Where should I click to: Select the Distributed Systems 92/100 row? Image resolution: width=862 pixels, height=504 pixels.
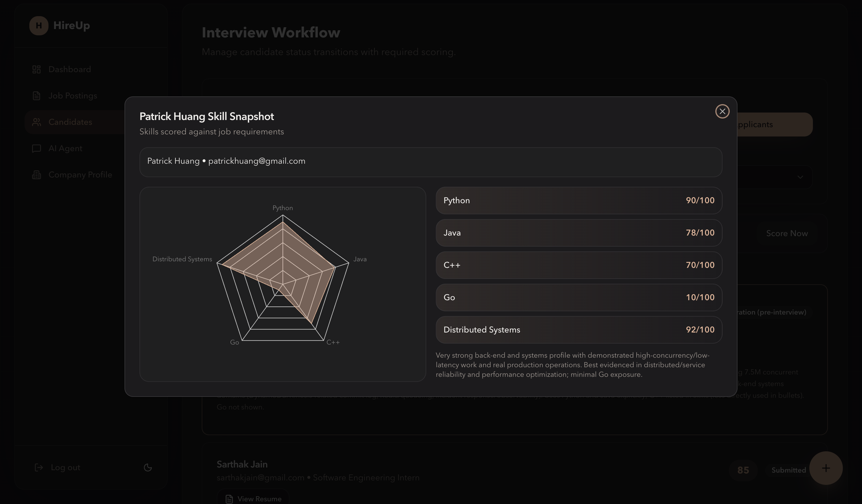(579, 330)
